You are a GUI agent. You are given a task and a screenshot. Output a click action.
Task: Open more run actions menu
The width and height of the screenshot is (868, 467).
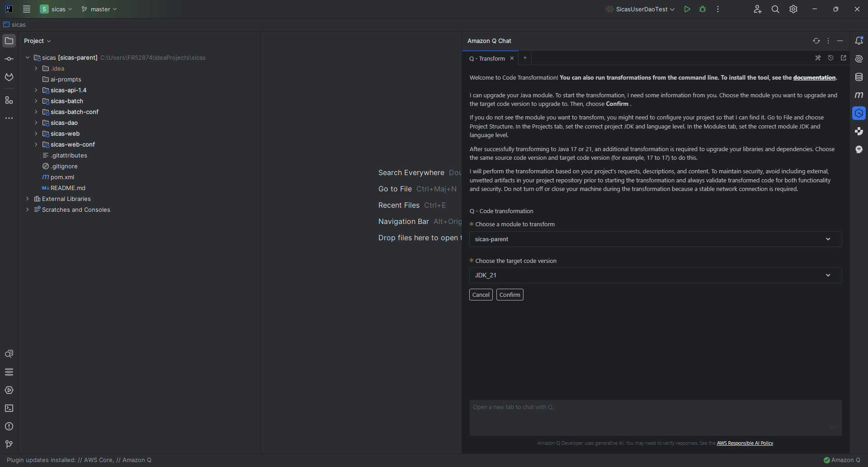point(718,9)
